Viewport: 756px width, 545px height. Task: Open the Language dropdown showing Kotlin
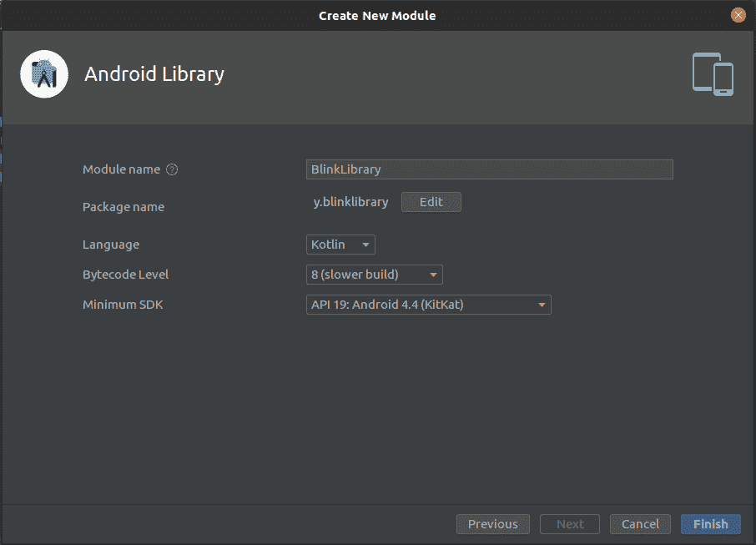tap(340, 245)
